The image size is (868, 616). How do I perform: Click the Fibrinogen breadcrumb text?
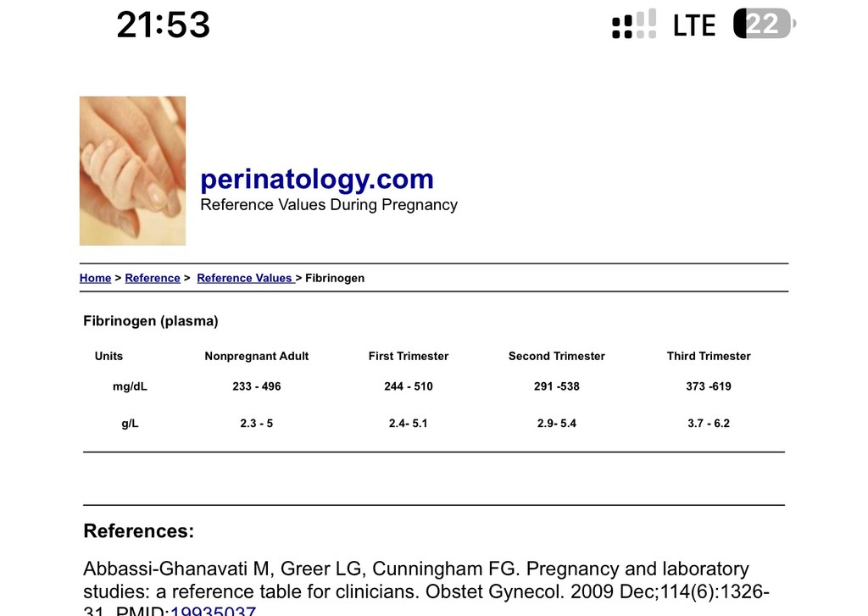[x=335, y=278]
